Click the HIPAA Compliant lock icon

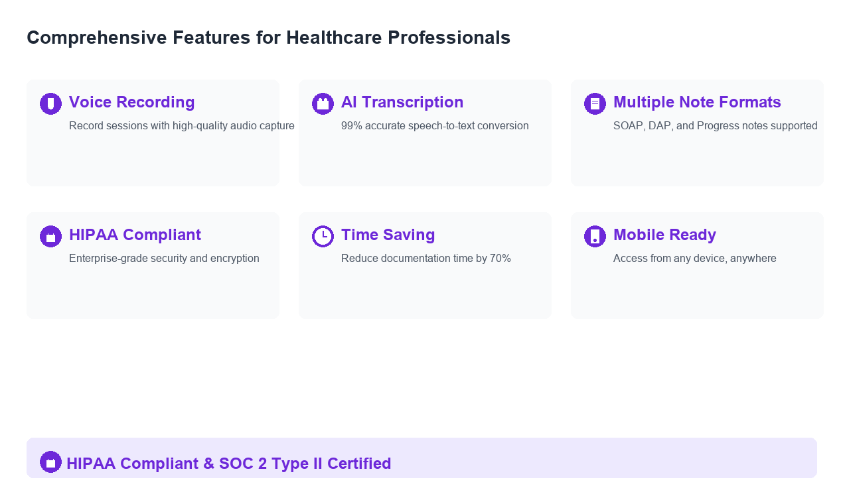click(x=50, y=236)
